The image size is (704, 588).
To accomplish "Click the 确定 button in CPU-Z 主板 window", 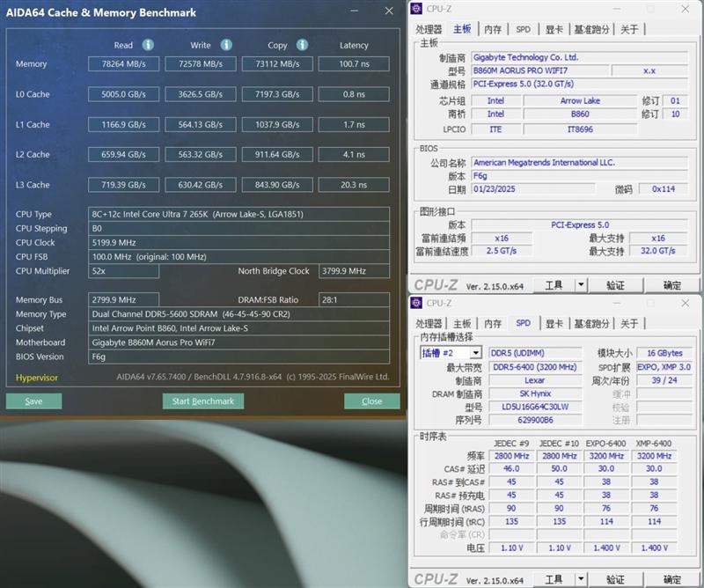I will tap(671, 285).
